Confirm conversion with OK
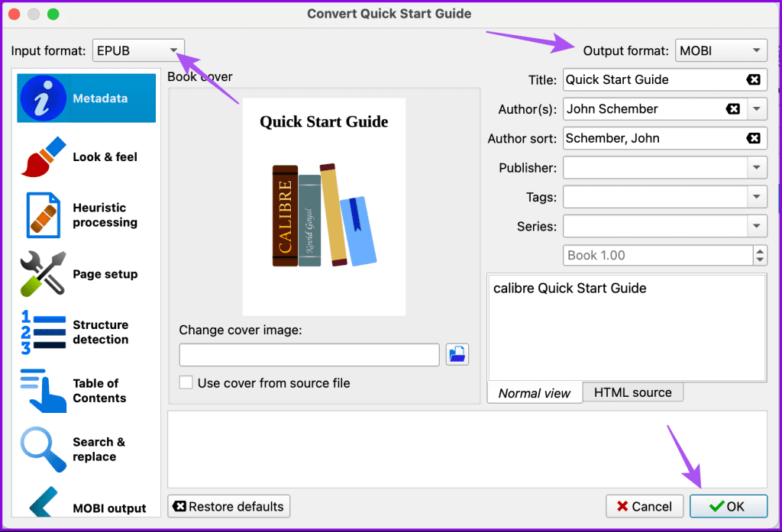Viewport: 782px width, 532px height. (x=729, y=506)
